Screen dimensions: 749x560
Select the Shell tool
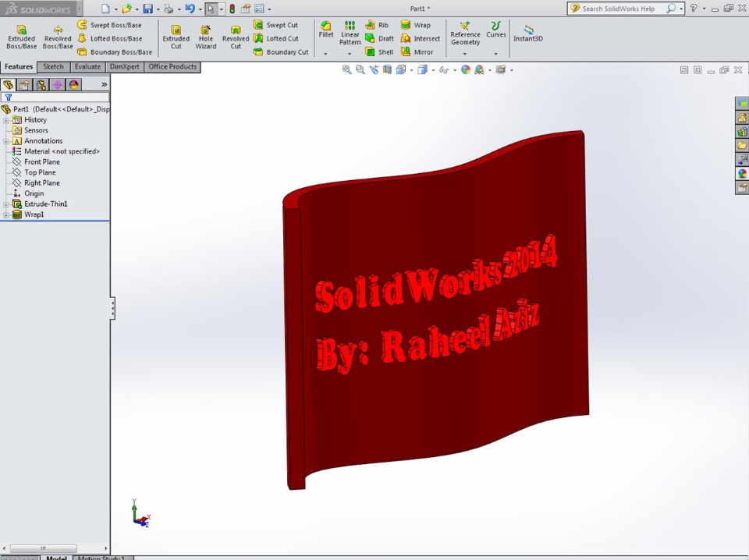pos(379,51)
